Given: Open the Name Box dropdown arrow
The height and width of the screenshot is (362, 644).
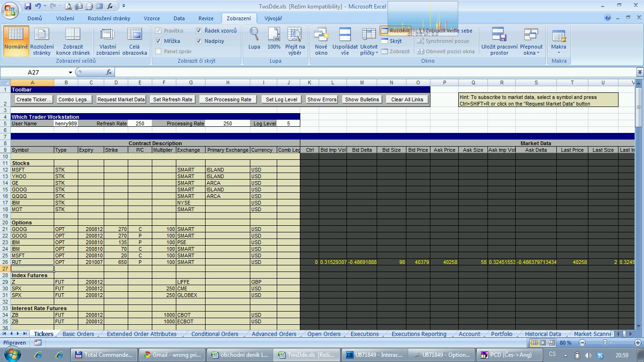Looking at the screenshot, I should (70, 73).
